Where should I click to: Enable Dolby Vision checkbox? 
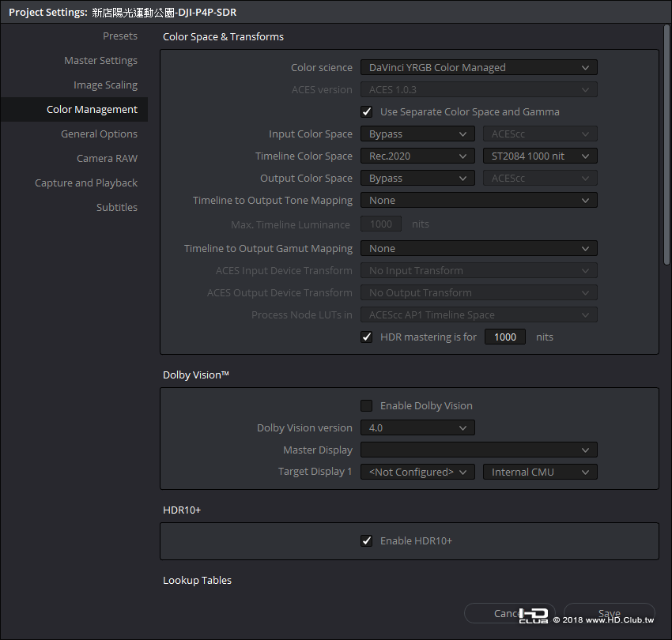tap(366, 405)
